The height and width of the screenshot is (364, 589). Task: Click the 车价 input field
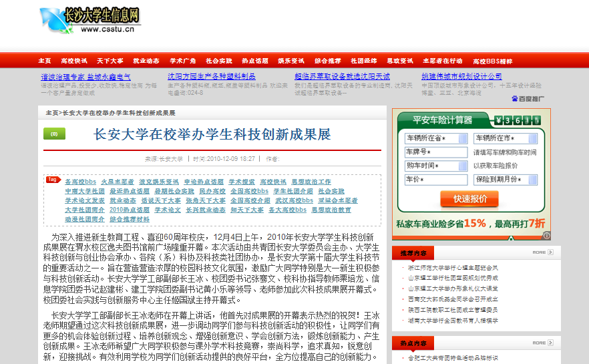point(436,180)
